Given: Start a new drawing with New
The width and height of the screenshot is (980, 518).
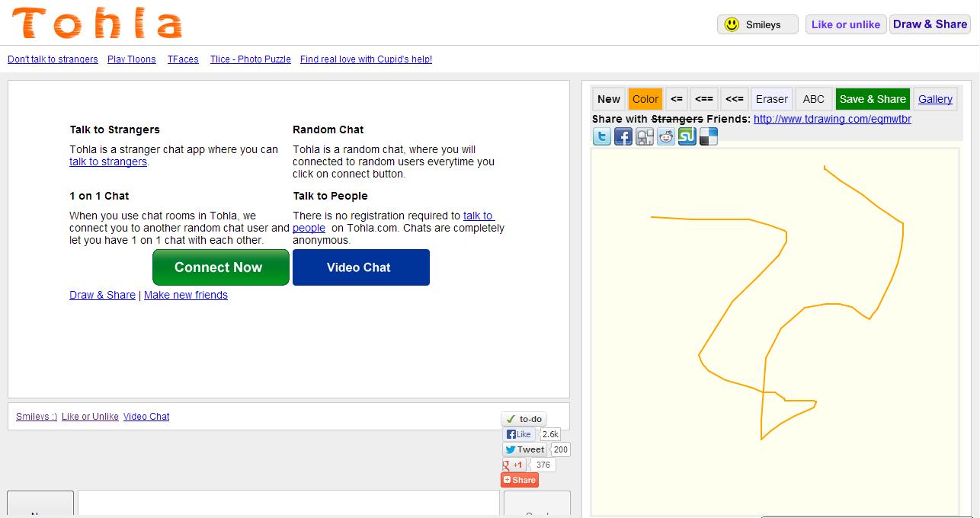Looking at the screenshot, I should (609, 99).
